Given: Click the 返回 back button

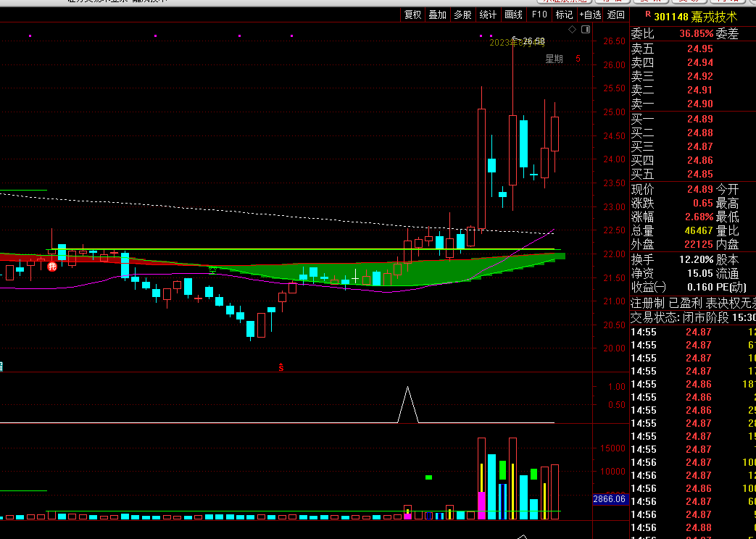Looking at the screenshot, I should (x=615, y=15).
